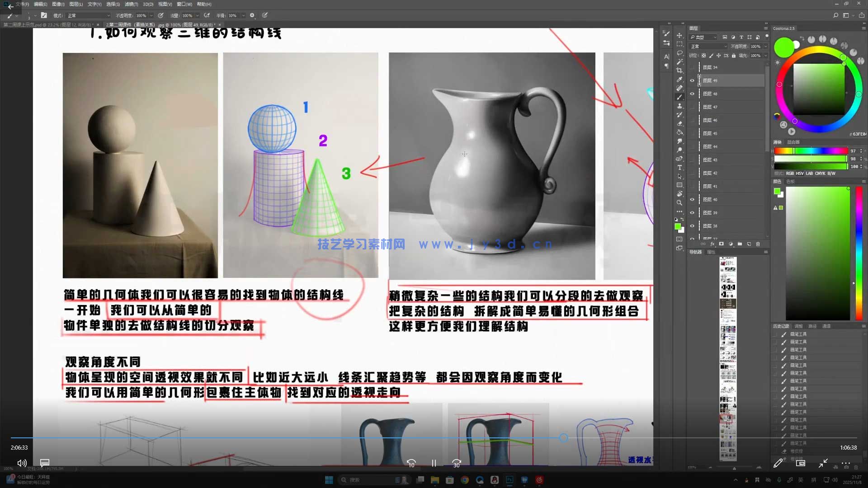Open the brush blend mode 模式 dropdown
The image size is (868, 488).
point(88,15)
